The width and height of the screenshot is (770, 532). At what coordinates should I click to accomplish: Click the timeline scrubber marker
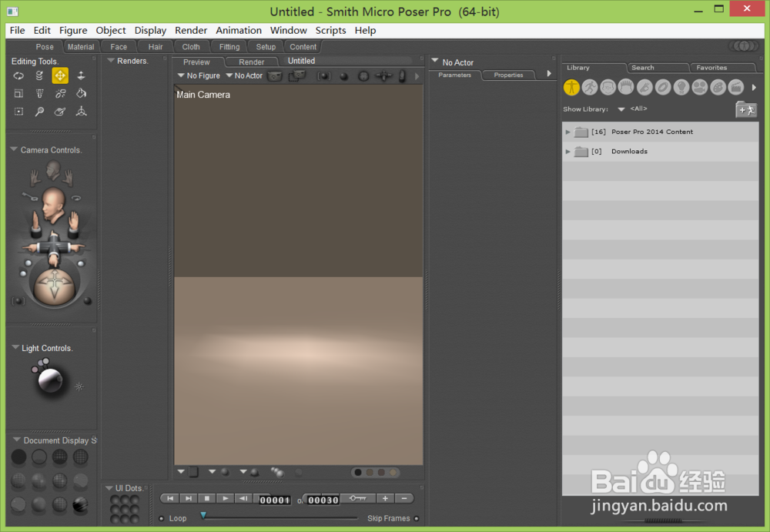click(x=203, y=515)
